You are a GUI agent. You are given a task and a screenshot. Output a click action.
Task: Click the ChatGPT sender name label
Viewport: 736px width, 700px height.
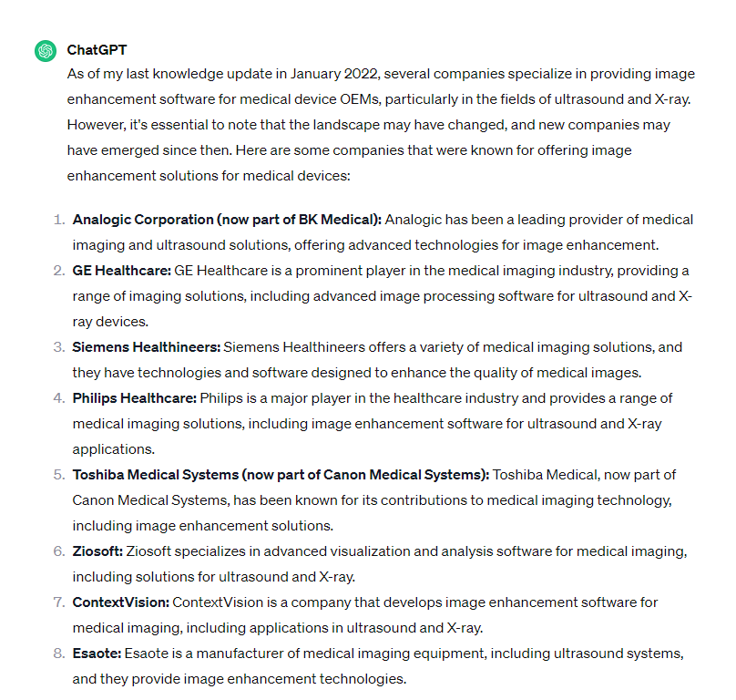point(97,49)
